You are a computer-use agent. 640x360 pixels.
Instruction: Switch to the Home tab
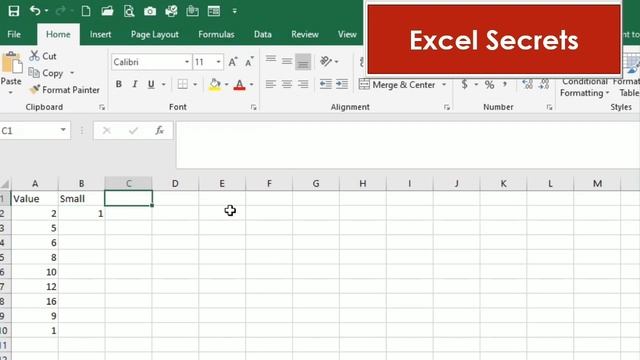pyautogui.click(x=58, y=35)
